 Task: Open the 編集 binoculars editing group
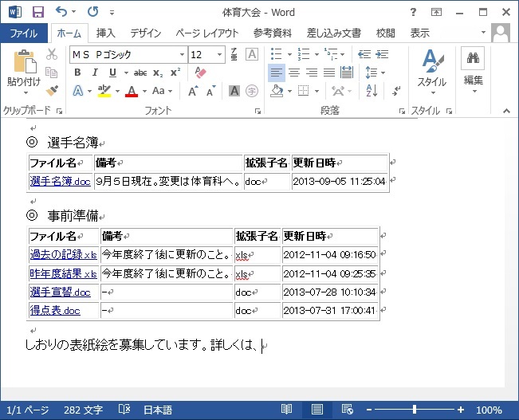(474, 68)
